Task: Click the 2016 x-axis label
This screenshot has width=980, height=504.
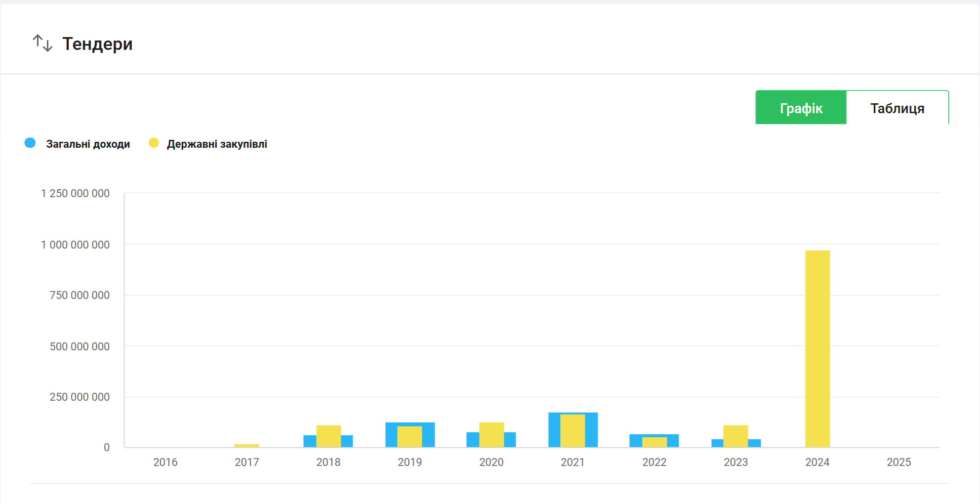Action: [x=165, y=462]
